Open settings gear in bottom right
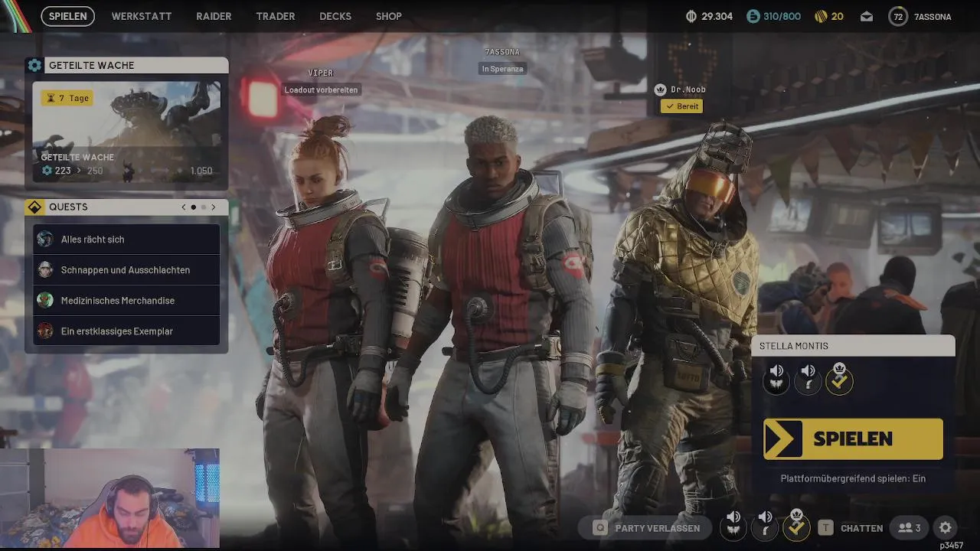 click(946, 527)
